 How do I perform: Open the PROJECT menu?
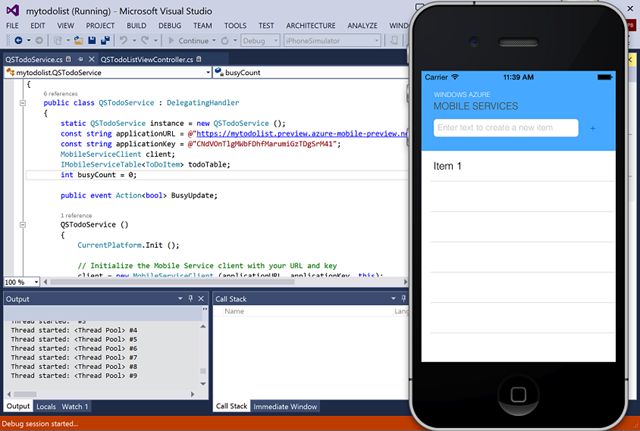(x=100, y=25)
